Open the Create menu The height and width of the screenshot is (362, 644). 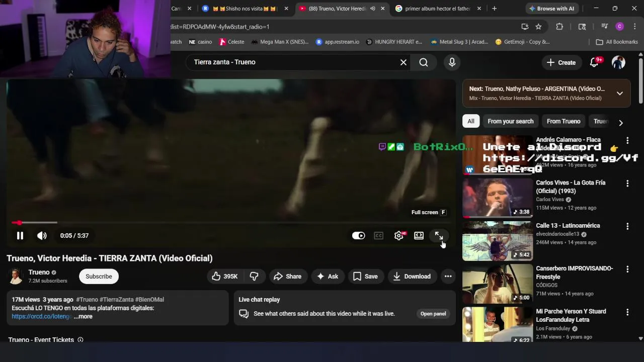pos(561,62)
